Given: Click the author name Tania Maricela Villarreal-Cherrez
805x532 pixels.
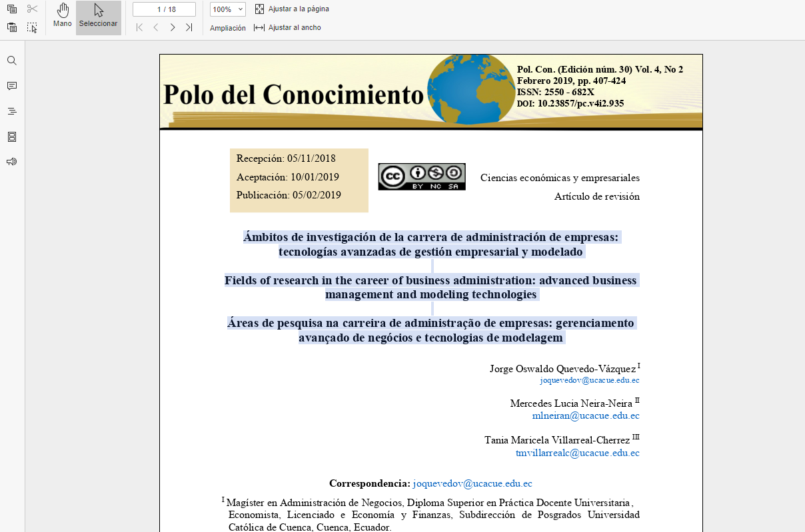Looking at the screenshot, I should [557, 441].
